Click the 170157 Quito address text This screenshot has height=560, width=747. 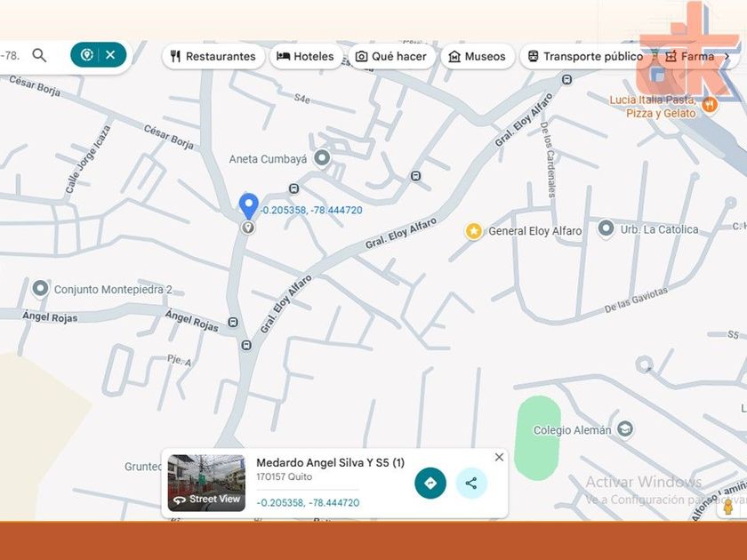pyautogui.click(x=284, y=476)
